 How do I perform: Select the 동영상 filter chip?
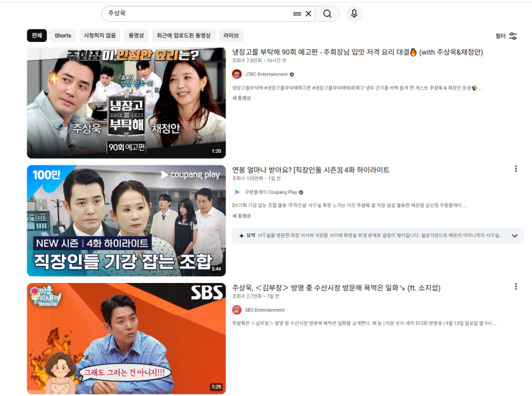136,36
